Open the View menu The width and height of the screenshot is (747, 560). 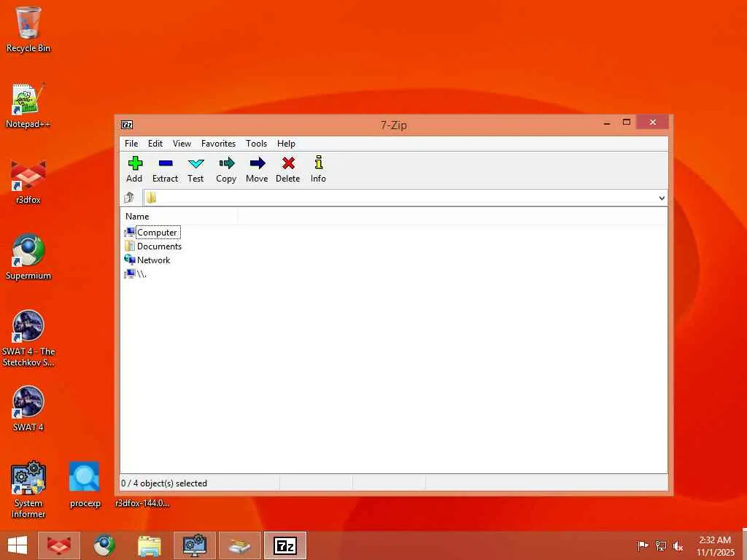click(182, 144)
